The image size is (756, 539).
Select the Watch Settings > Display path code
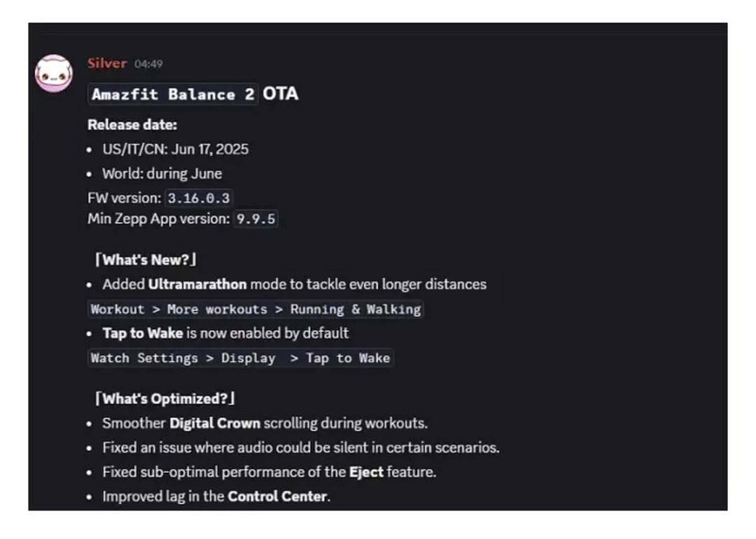[240, 358]
